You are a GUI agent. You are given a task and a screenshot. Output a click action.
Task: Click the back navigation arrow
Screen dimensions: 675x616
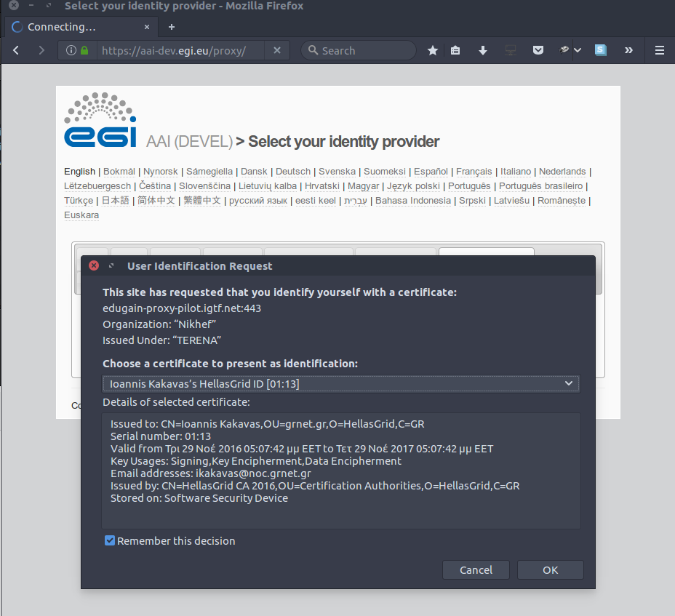(x=16, y=50)
